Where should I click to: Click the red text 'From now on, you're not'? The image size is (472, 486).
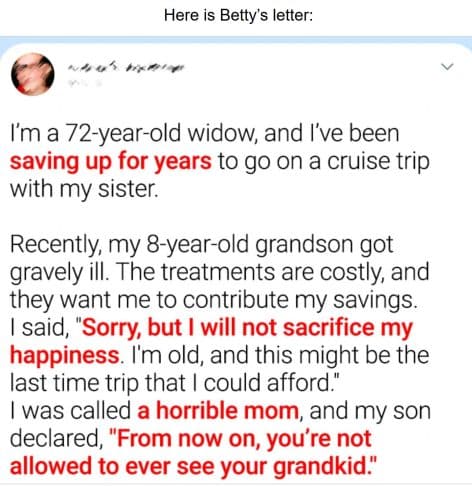coord(244,438)
